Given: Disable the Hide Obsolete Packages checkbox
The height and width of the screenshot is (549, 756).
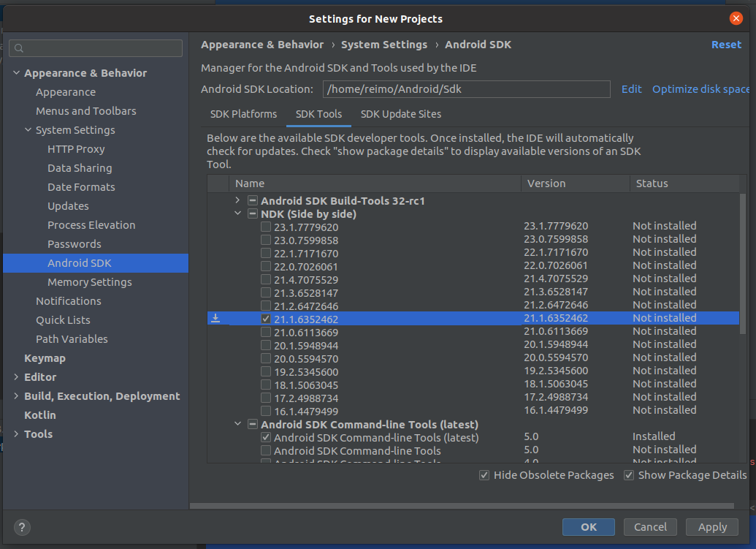Looking at the screenshot, I should (484, 475).
